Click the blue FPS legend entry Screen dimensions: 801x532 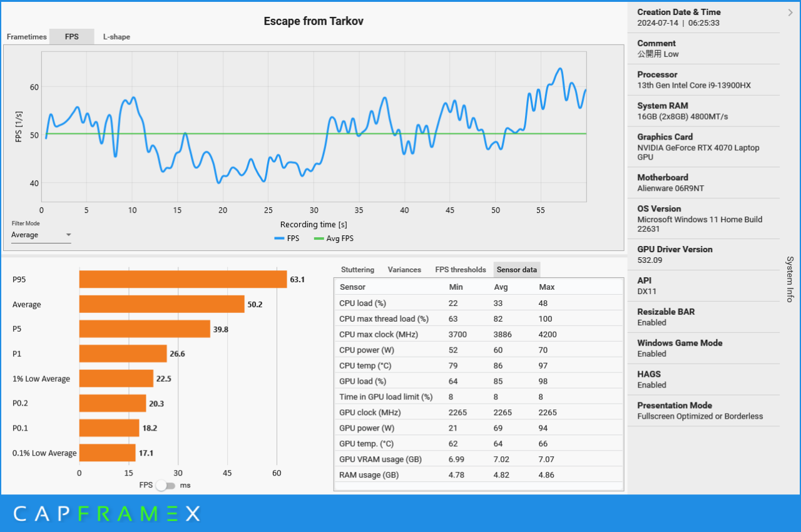(287, 238)
